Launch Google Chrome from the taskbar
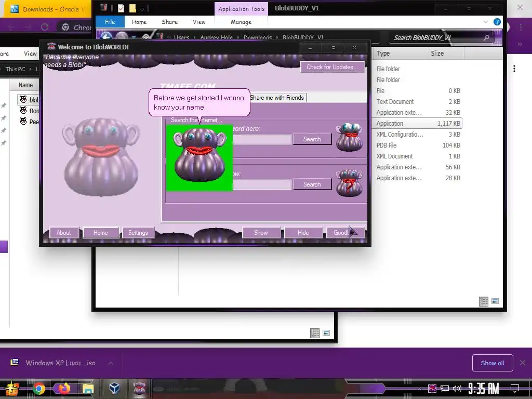The height and width of the screenshot is (399, 532). point(38,389)
